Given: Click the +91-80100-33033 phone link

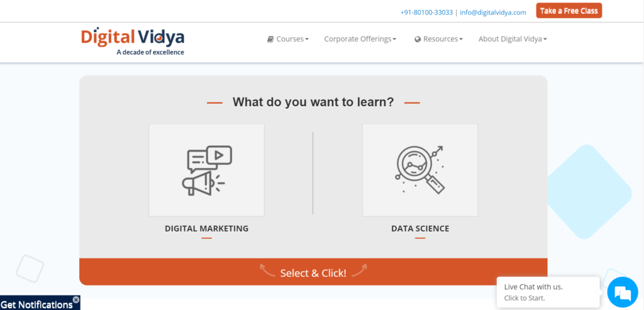Looking at the screenshot, I should point(427,13).
